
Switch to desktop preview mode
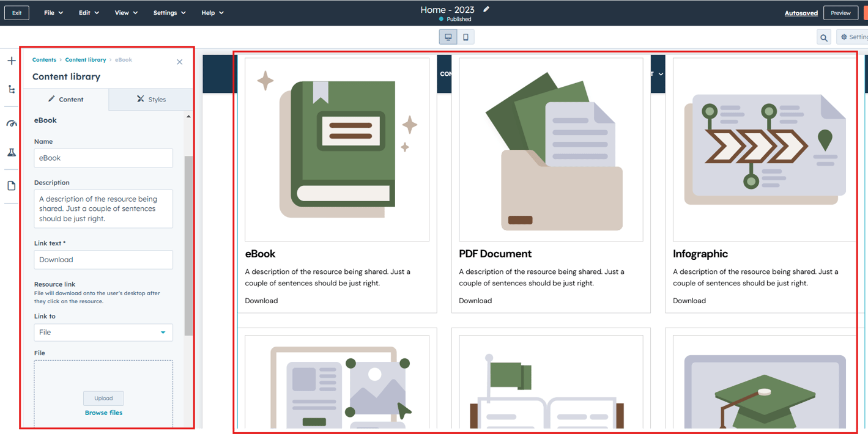tap(448, 37)
